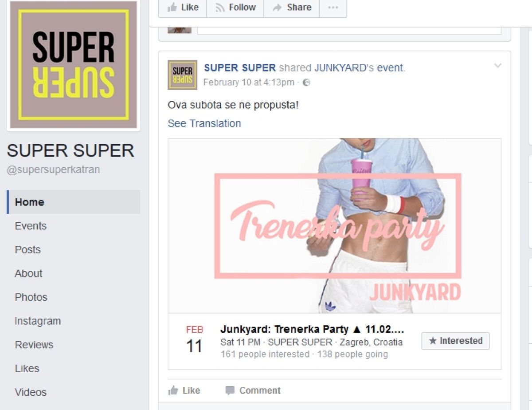532x410 pixels.
Task: Click the globe privacy icon on post
Action: pos(306,83)
